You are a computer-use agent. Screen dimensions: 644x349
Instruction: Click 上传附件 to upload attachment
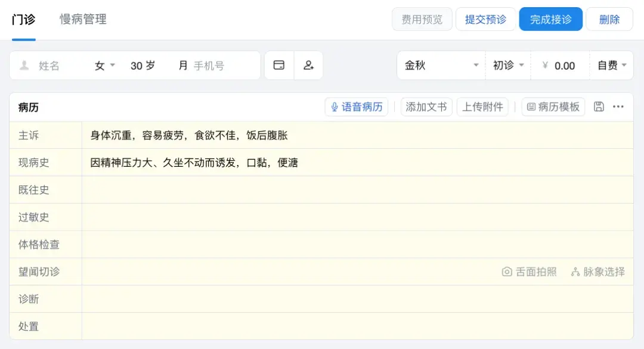point(482,107)
